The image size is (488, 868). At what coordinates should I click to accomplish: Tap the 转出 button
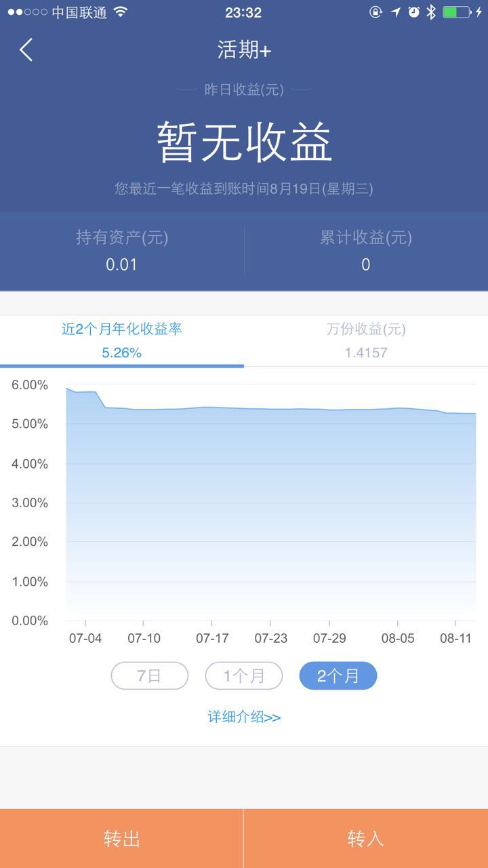coord(121,838)
